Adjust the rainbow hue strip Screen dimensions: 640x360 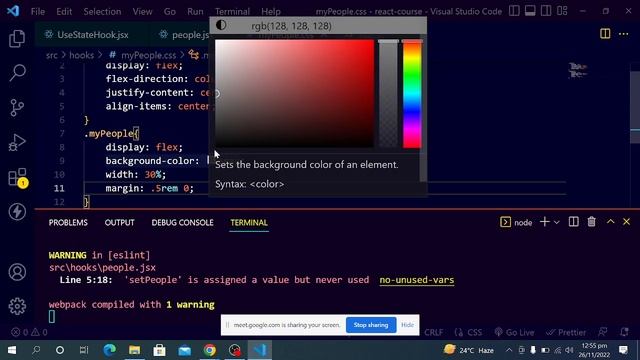coord(412,93)
